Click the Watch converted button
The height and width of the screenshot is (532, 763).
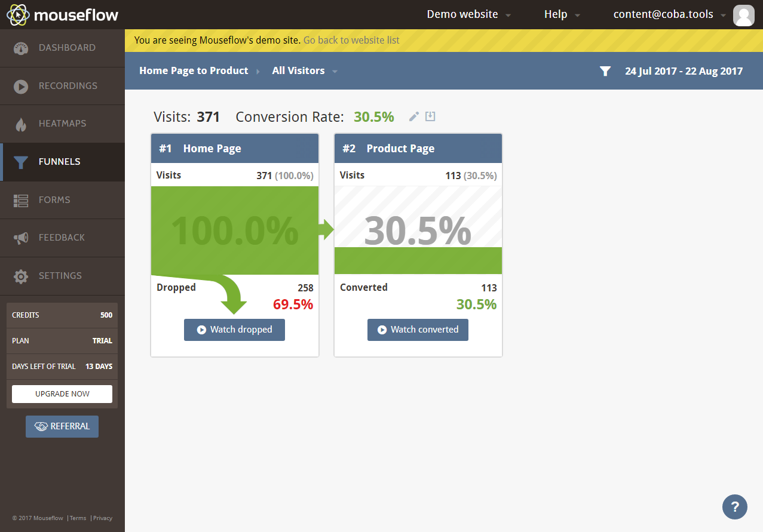[x=418, y=330]
